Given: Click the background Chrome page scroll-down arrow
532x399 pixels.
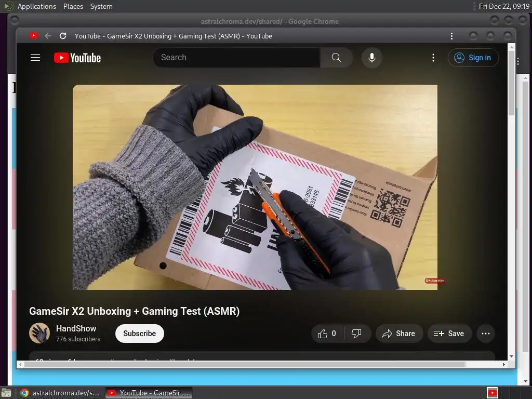Looking at the screenshot, I should click(x=525, y=381).
